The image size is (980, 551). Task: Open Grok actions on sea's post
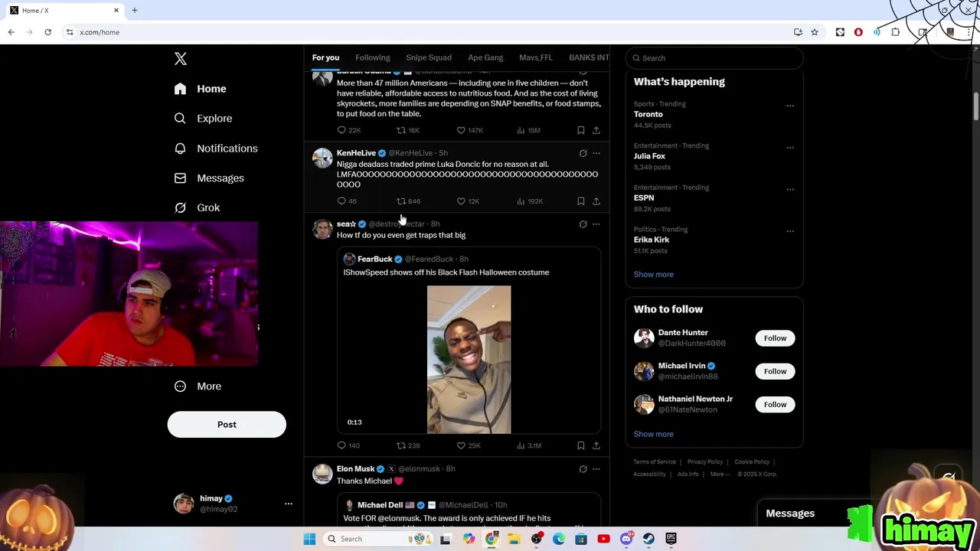583,224
